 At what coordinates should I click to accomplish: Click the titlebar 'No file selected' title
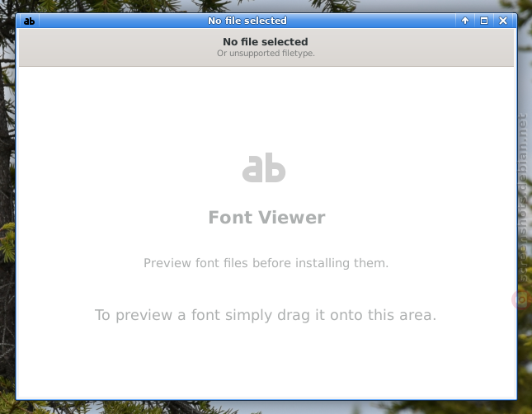tap(247, 21)
